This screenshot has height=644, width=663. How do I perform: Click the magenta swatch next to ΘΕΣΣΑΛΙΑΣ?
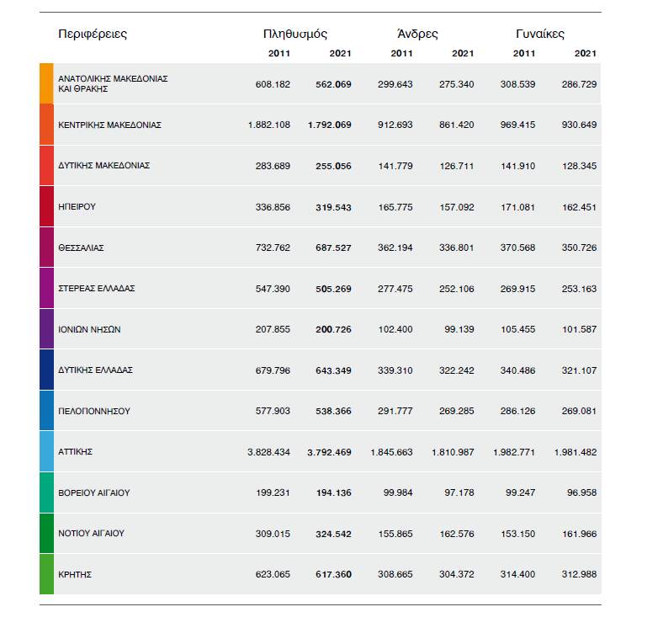(46, 247)
